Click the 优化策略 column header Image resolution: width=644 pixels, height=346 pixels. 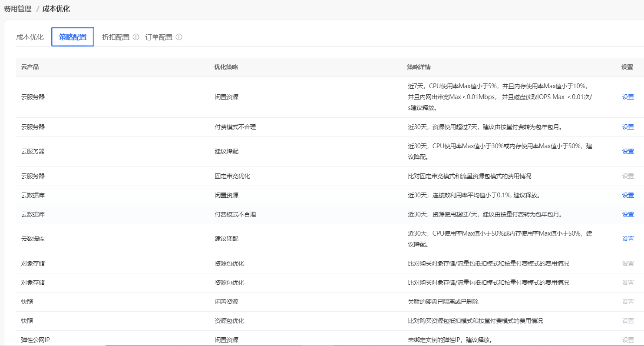[x=226, y=67]
